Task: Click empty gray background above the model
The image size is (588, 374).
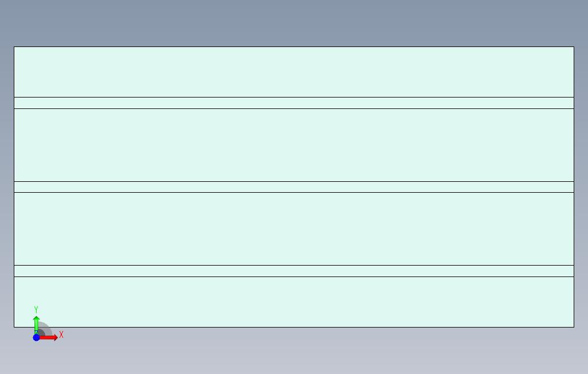Action: [x=294, y=22]
